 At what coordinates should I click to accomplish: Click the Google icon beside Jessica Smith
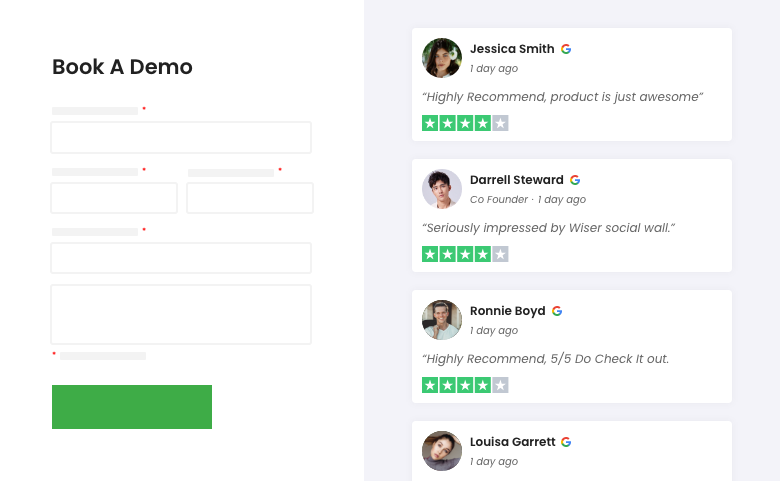[566, 49]
